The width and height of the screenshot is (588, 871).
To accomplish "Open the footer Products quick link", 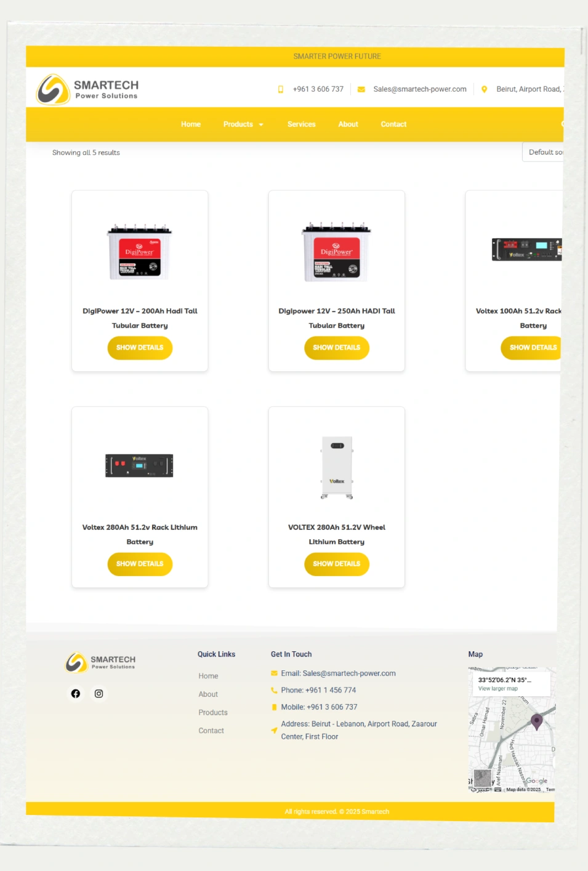I will coord(213,713).
